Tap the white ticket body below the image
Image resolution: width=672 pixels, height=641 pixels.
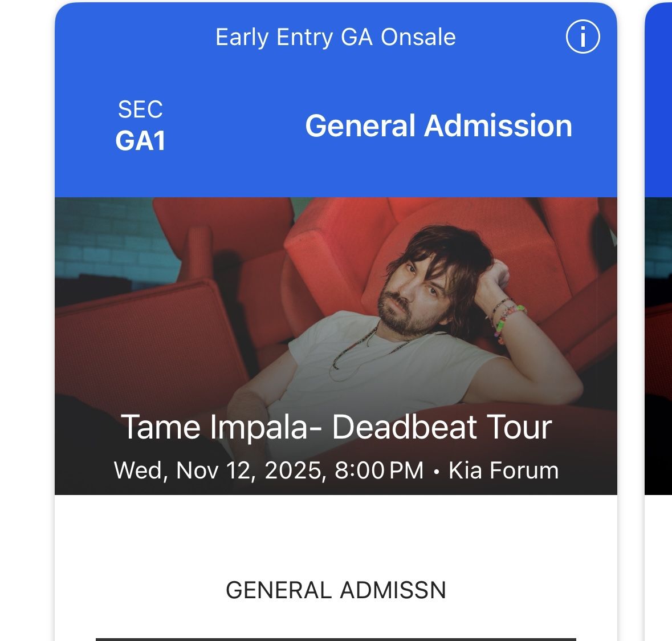tap(336, 547)
